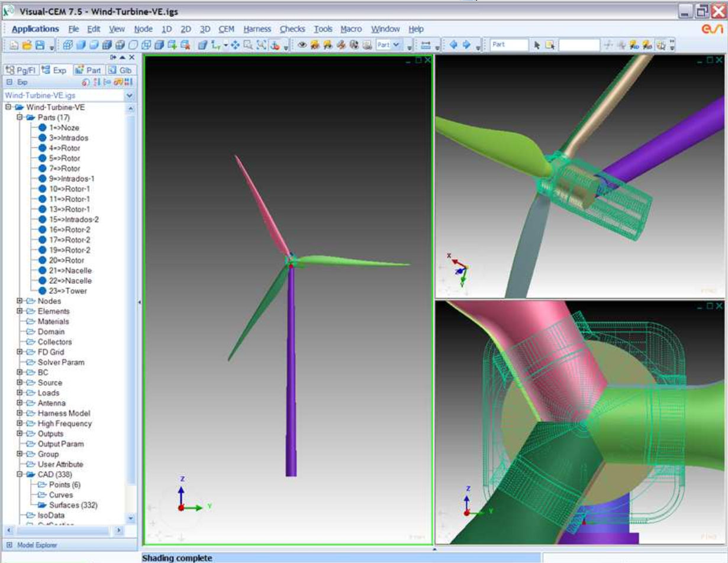Click the last grid icon in Exp bar
Screen dimensions: 728x563
tap(130, 82)
